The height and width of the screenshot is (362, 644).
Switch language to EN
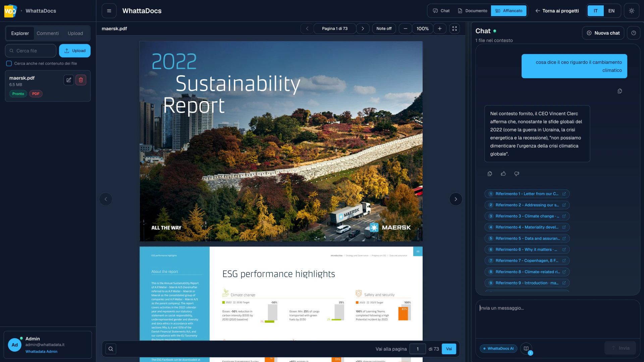click(x=611, y=11)
